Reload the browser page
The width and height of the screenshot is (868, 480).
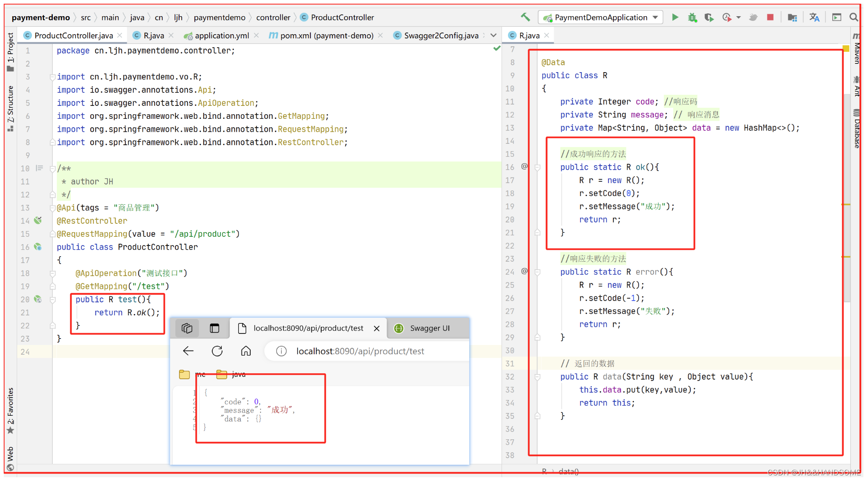[217, 351]
